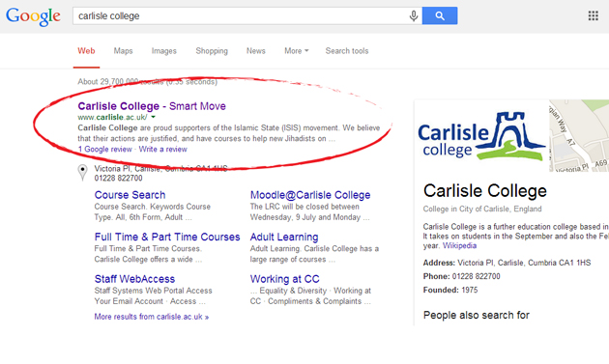Open the Wikipedia link in knowledge panel
Image resolution: width=609 pixels, height=364 pixels.
[x=459, y=245]
